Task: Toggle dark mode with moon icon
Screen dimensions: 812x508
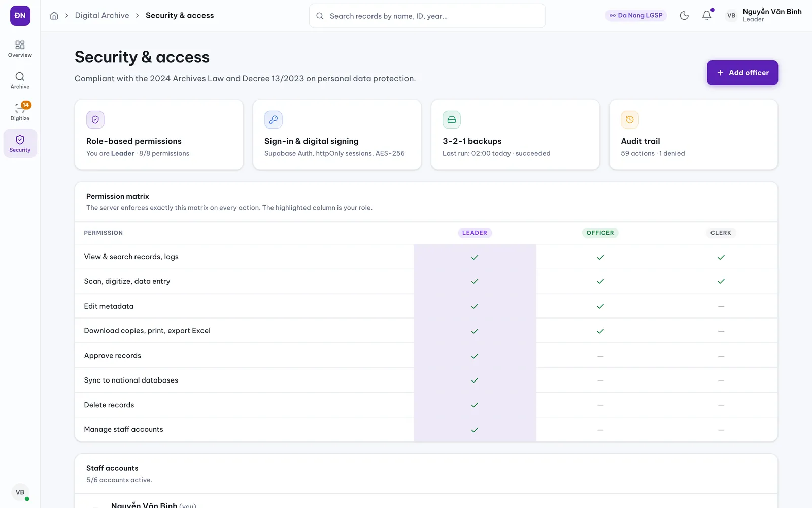Action: 684,16
